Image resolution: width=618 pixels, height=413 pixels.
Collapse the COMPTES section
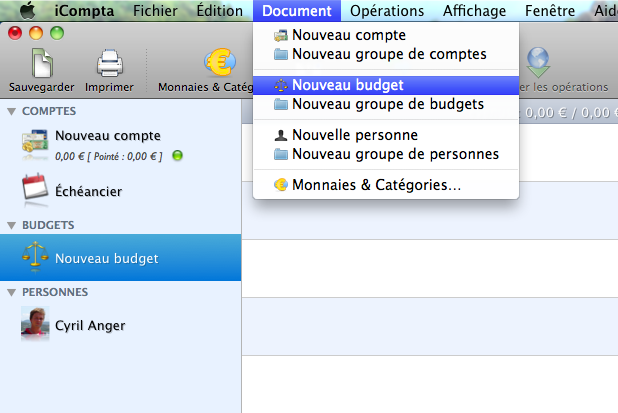[x=11, y=112]
